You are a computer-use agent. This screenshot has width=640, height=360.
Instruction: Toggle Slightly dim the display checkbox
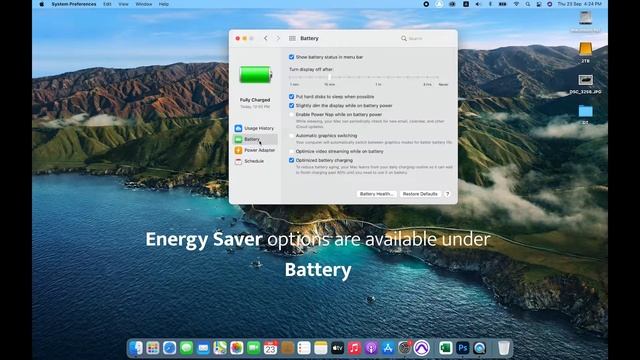291,106
